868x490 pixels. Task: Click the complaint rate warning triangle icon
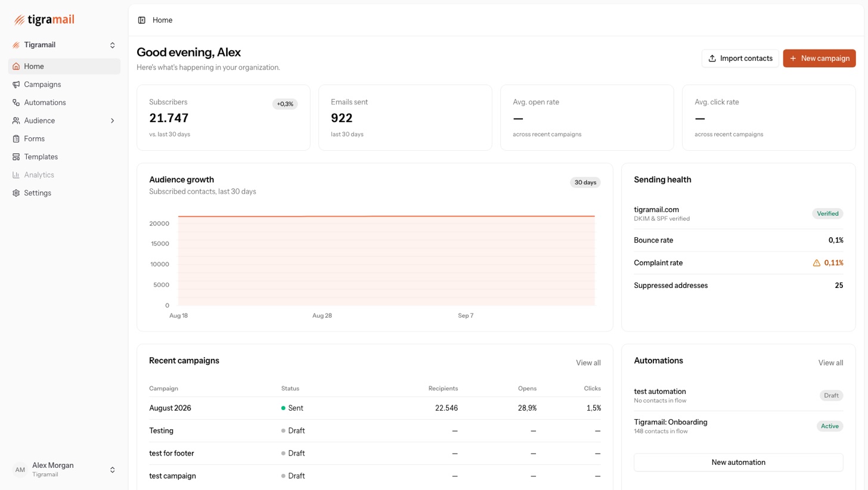click(817, 263)
